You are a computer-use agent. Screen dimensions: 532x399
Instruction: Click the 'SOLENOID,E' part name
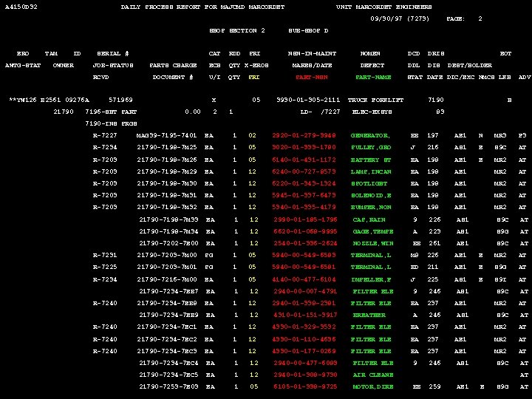tap(370, 195)
